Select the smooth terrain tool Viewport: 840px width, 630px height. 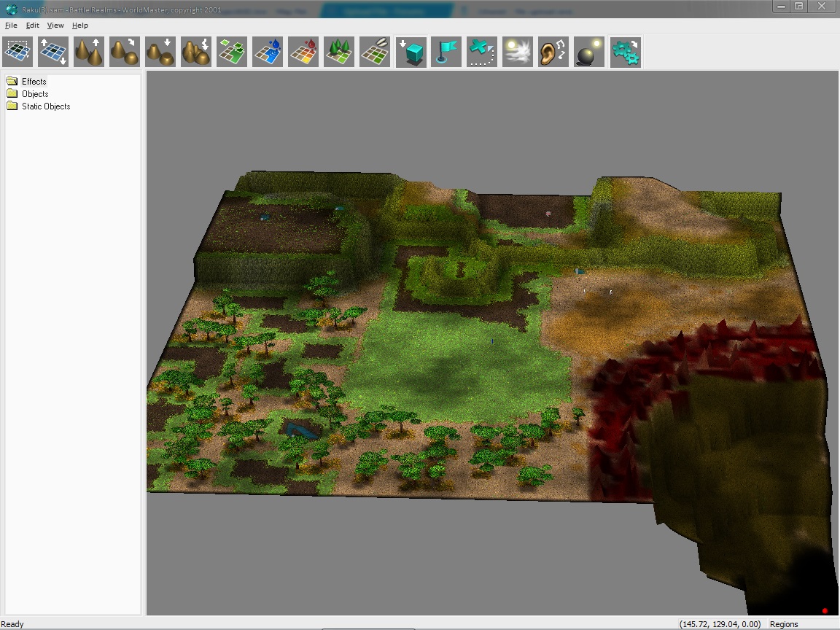[x=124, y=52]
